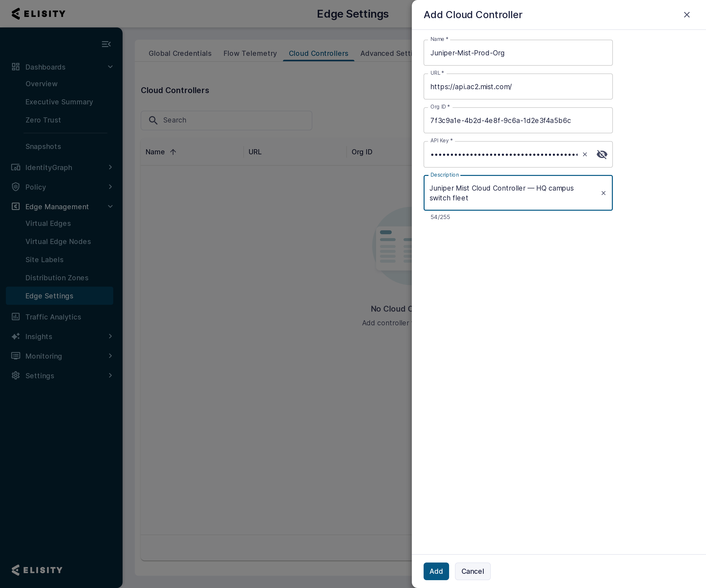Expand the Monitoring submenu chevron
Screen dimensions: 706x588
[x=110, y=356]
